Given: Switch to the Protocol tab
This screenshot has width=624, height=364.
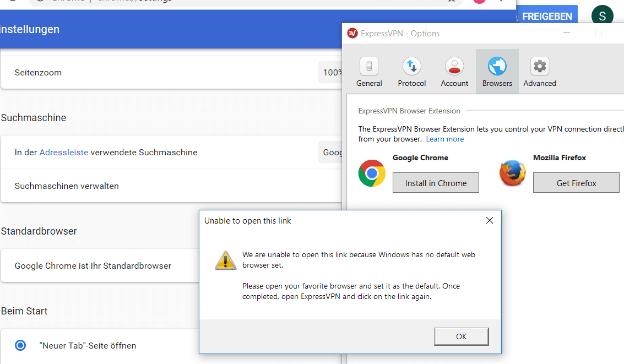Looking at the screenshot, I should (x=411, y=72).
